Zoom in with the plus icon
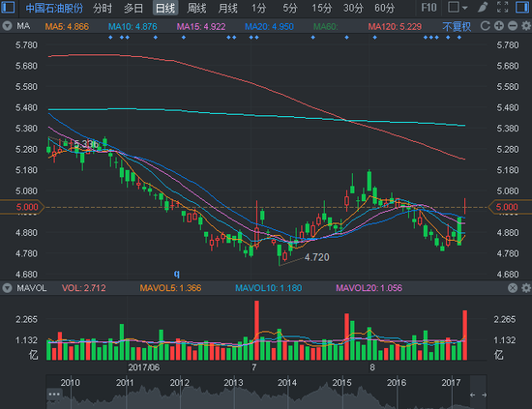This screenshot has width=532, height=409. point(499,26)
